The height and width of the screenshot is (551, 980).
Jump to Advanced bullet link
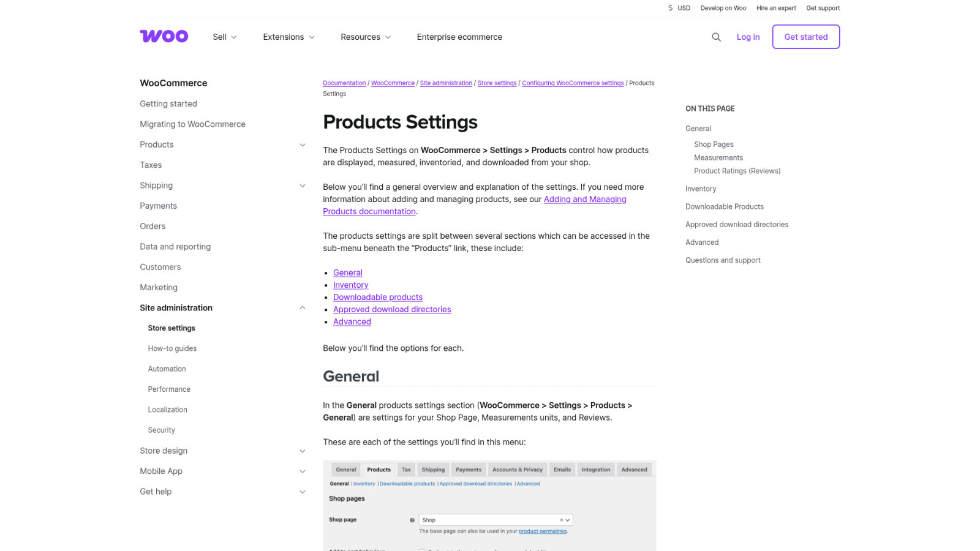(352, 321)
